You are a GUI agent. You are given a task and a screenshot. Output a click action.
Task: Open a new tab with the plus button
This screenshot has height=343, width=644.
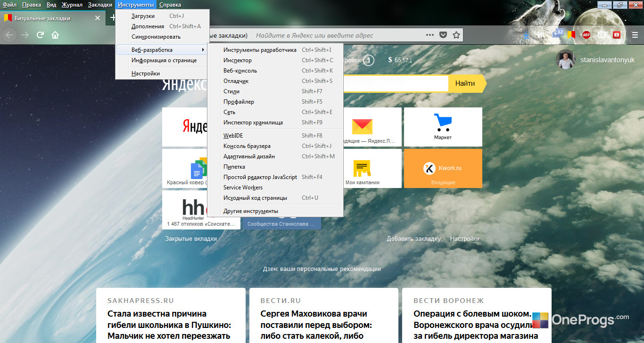(113, 18)
